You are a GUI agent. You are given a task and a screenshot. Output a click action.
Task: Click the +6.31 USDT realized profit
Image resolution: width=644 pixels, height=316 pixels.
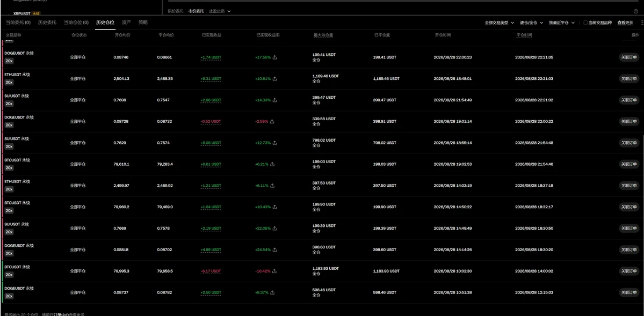tap(211, 79)
